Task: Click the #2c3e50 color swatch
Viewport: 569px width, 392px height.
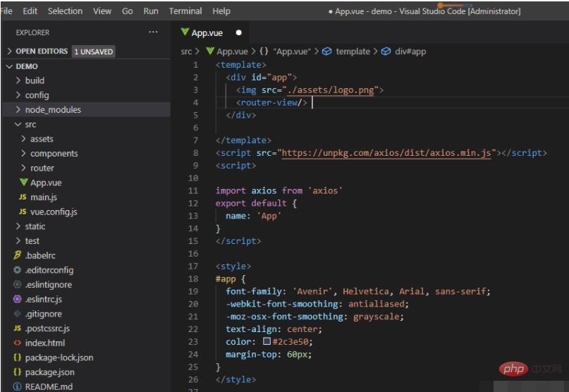Action: pyautogui.click(x=267, y=341)
